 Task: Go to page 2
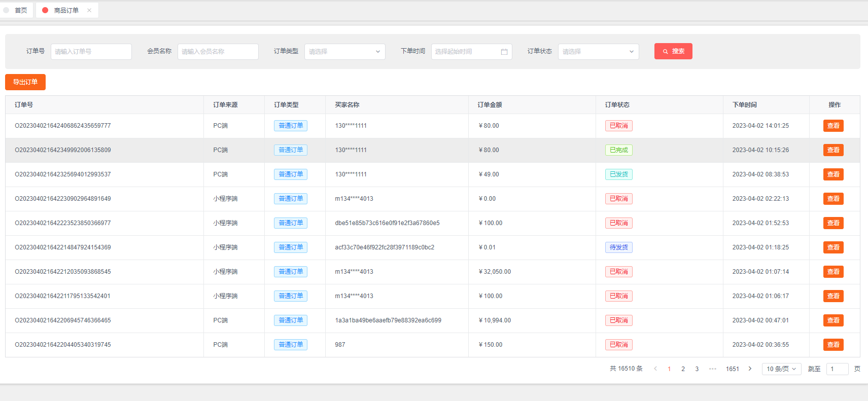click(x=683, y=369)
